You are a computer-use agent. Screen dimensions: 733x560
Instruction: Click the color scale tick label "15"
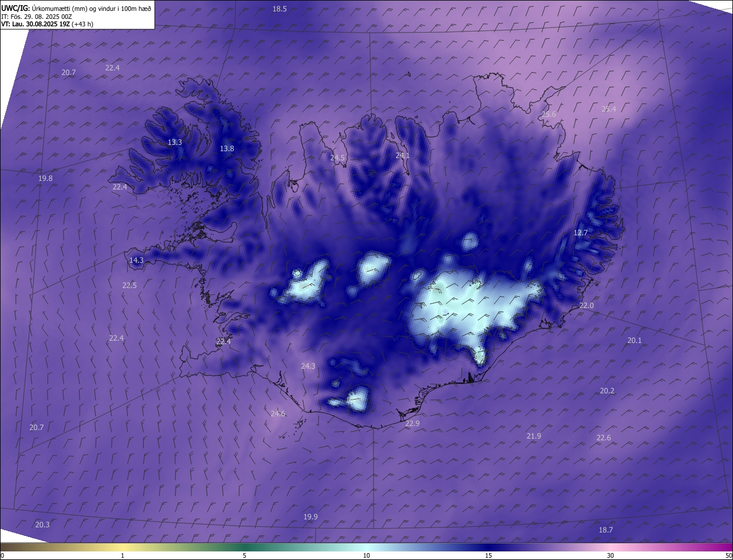[488, 555]
